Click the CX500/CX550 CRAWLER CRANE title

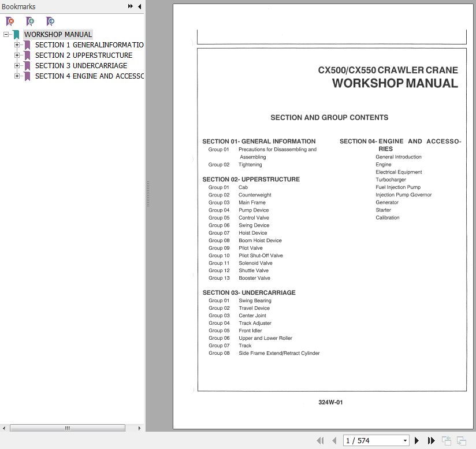click(x=388, y=70)
